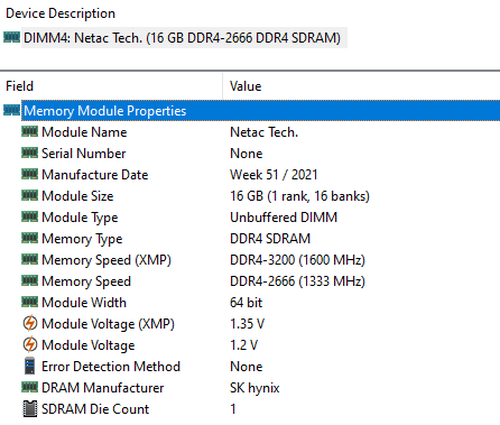Click the Memory Module Properties header icon
This screenshot has width=500, height=425.
click(12, 110)
